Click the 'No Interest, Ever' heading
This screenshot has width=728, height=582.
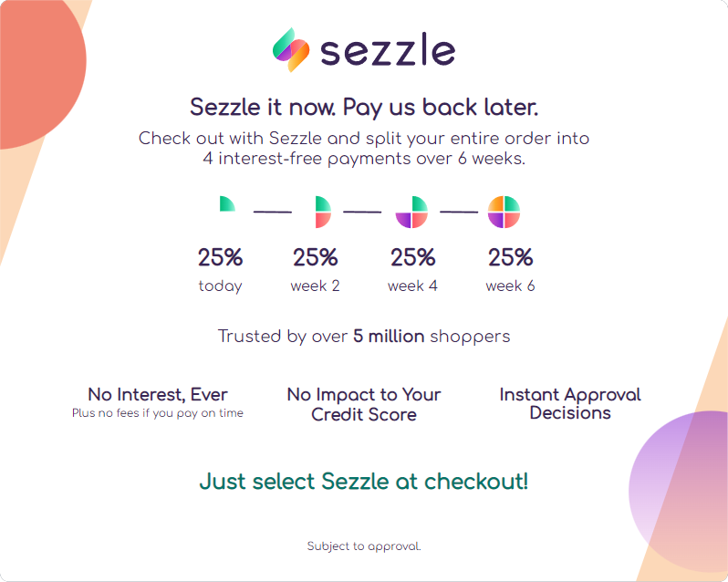(158, 395)
